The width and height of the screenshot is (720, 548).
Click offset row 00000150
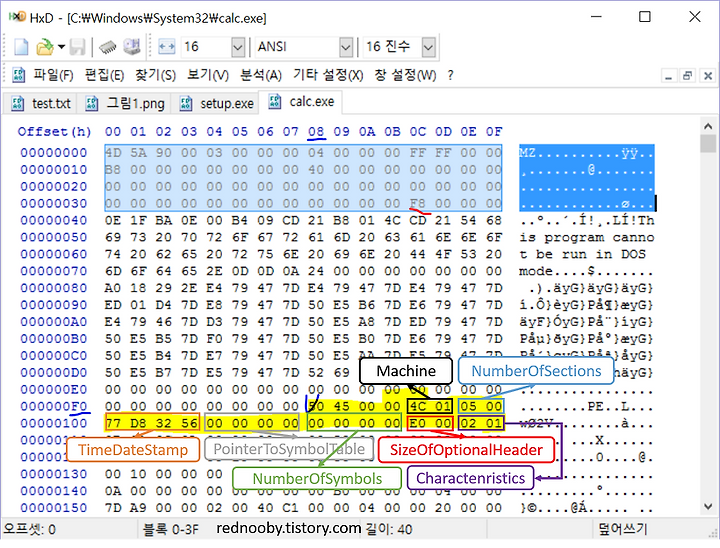[53, 508]
